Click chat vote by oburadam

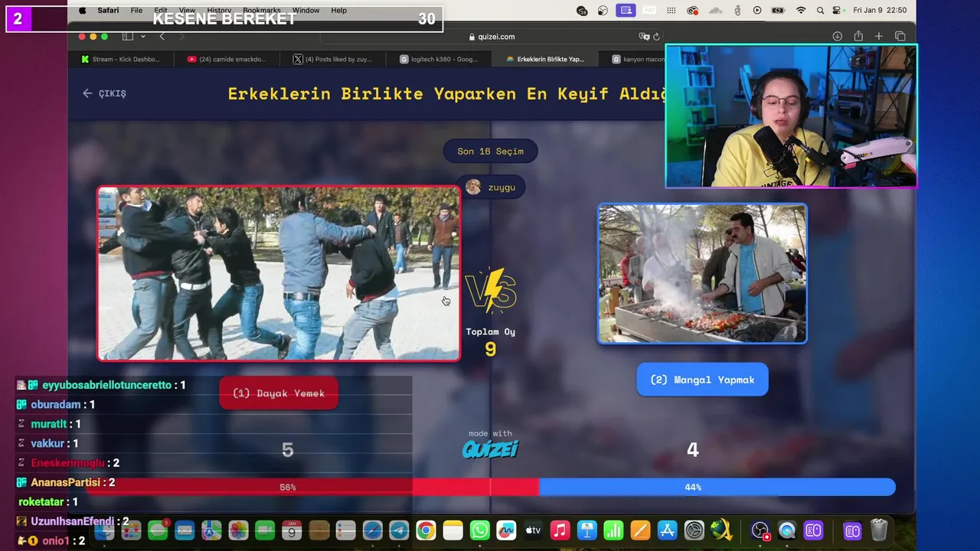tap(56, 405)
